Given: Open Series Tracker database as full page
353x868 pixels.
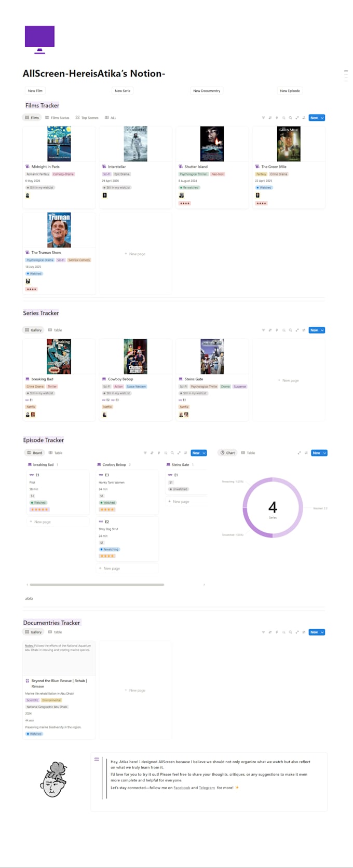Looking at the screenshot, I should click(x=297, y=330).
